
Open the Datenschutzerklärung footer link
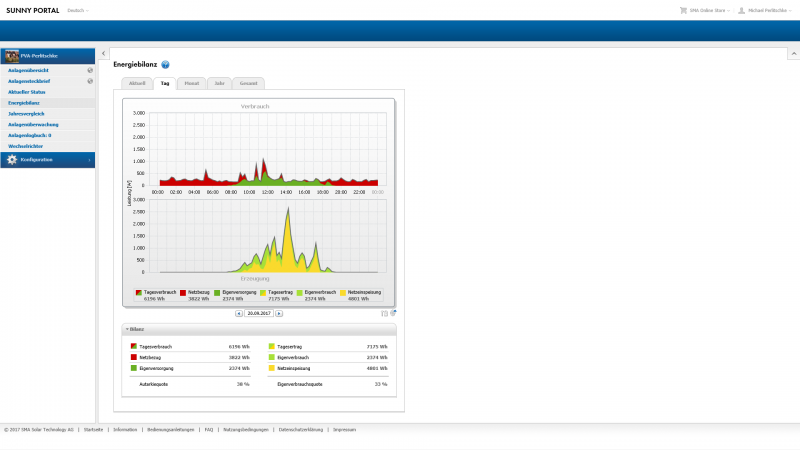(x=301, y=430)
